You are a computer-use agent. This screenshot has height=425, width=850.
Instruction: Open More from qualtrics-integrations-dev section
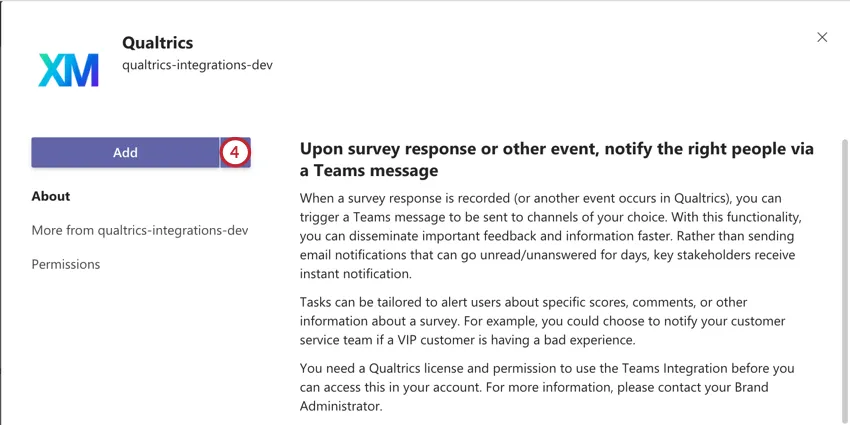(x=140, y=230)
